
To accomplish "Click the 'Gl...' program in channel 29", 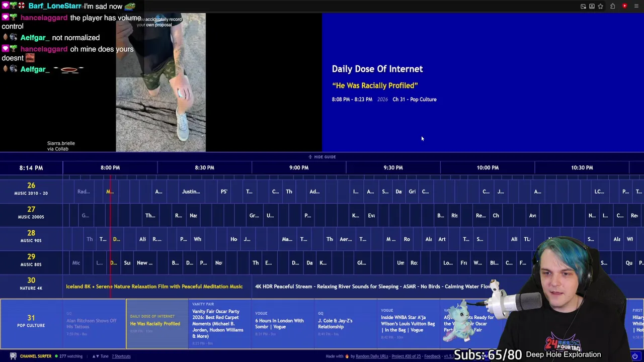I will (x=361, y=262).
